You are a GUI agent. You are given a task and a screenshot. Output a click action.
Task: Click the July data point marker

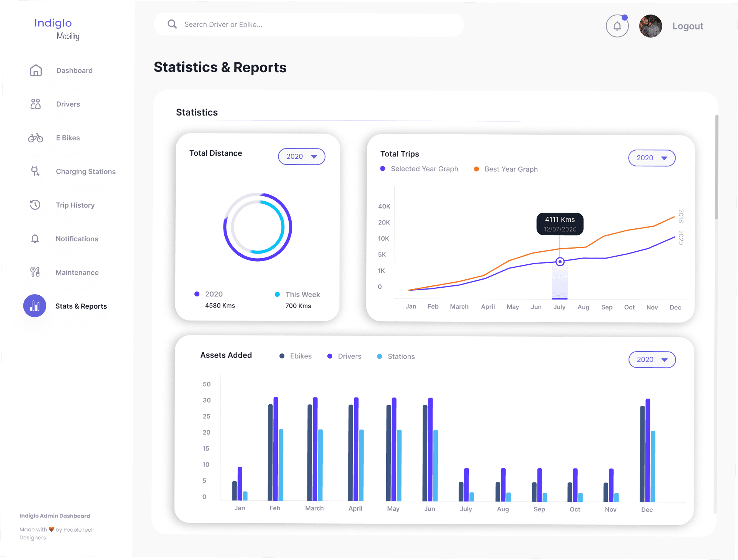point(560,262)
